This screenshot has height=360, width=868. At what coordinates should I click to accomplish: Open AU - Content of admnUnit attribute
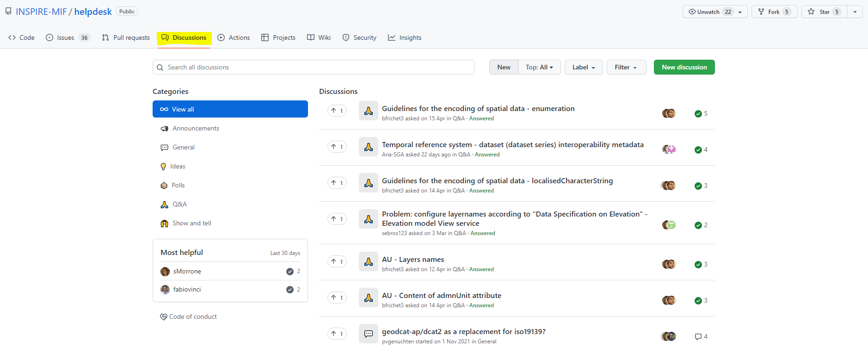coord(442,295)
